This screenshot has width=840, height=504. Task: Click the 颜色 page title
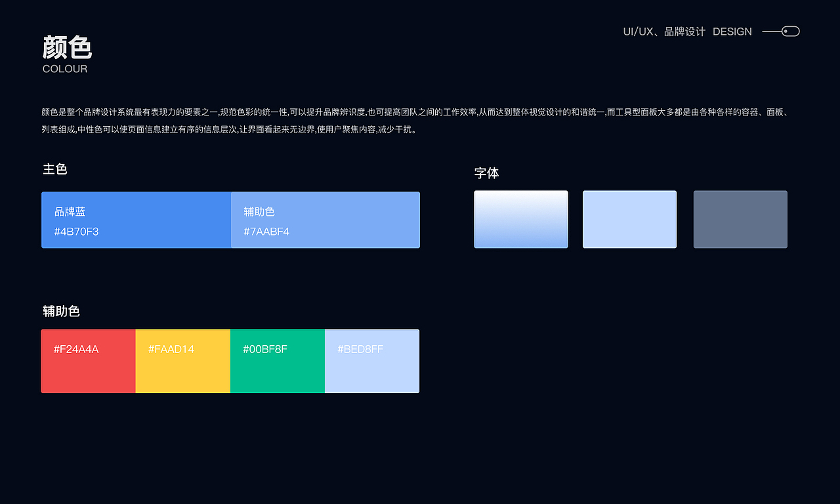pos(67,48)
